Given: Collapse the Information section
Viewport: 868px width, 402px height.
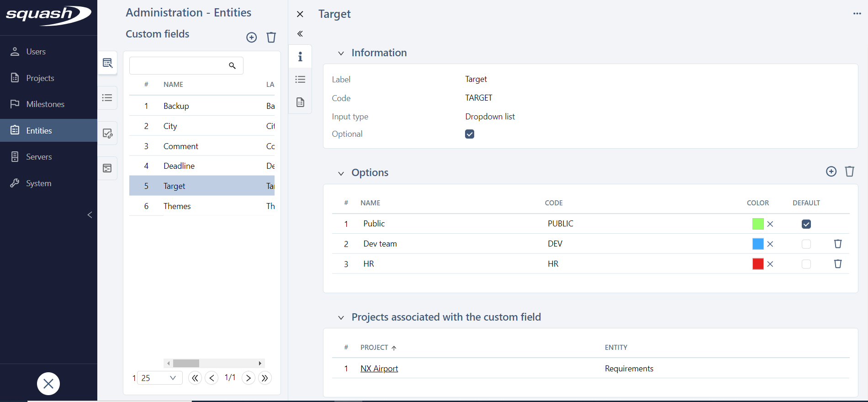Looking at the screenshot, I should [341, 54].
